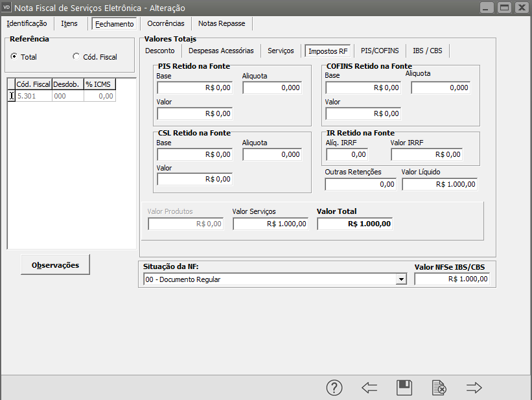This screenshot has height=400, width=532.
Task: Click the Alíq. IRRF input field
Action: click(346, 154)
